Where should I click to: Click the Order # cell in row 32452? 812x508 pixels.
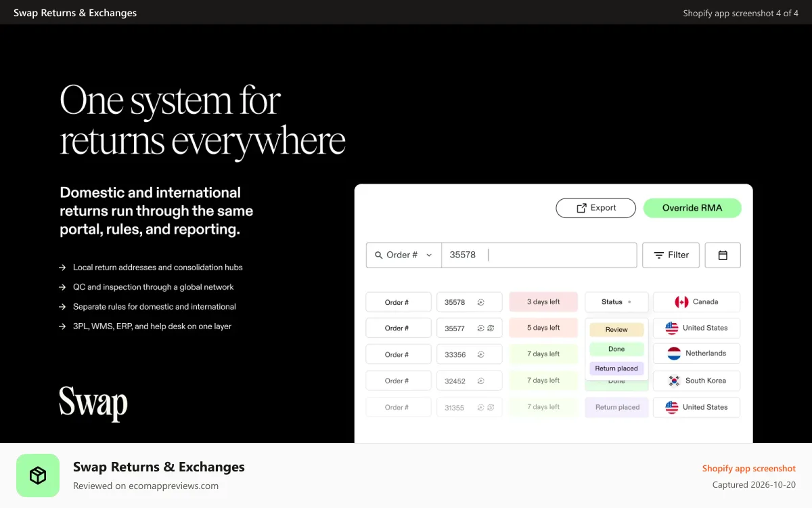[399, 381]
